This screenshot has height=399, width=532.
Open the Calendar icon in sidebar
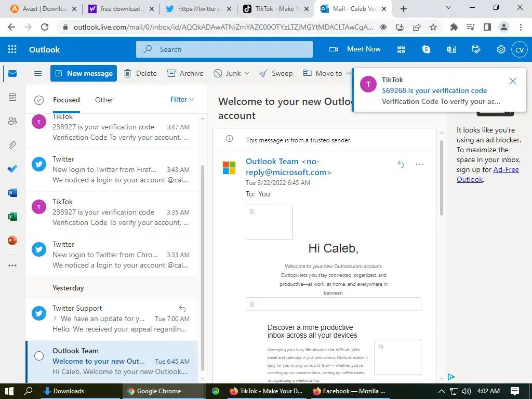tap(12, 97)
